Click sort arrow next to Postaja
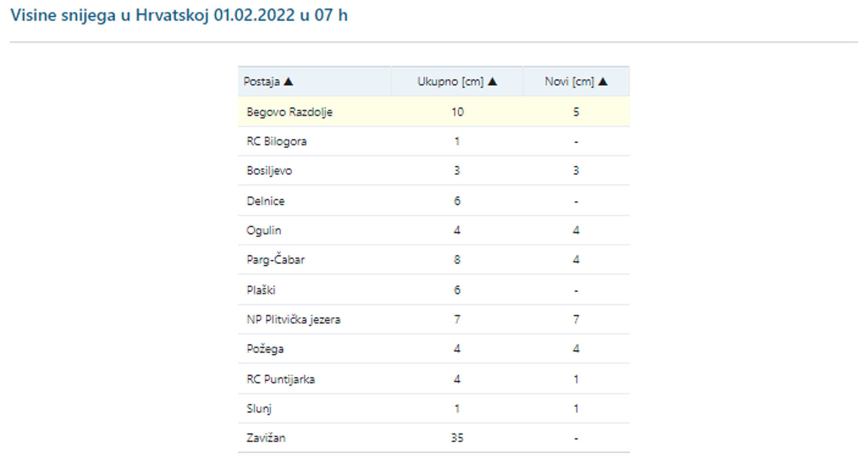 point(288,82)
